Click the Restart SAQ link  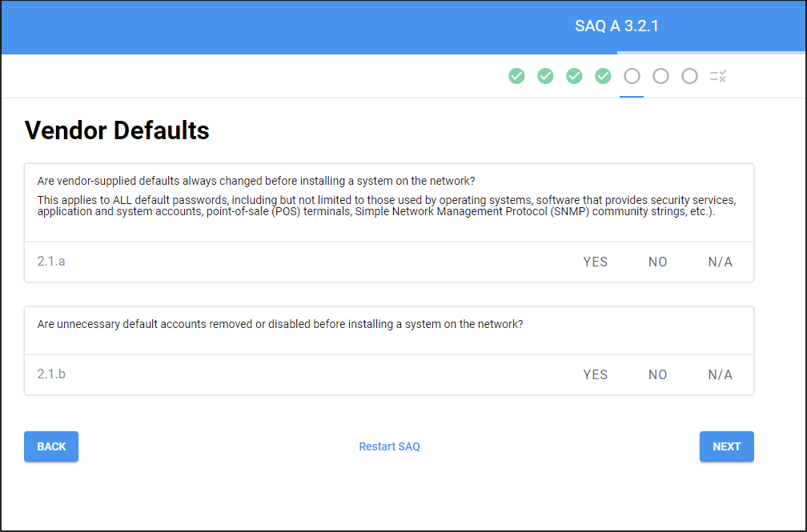click(x=389, y=446)
